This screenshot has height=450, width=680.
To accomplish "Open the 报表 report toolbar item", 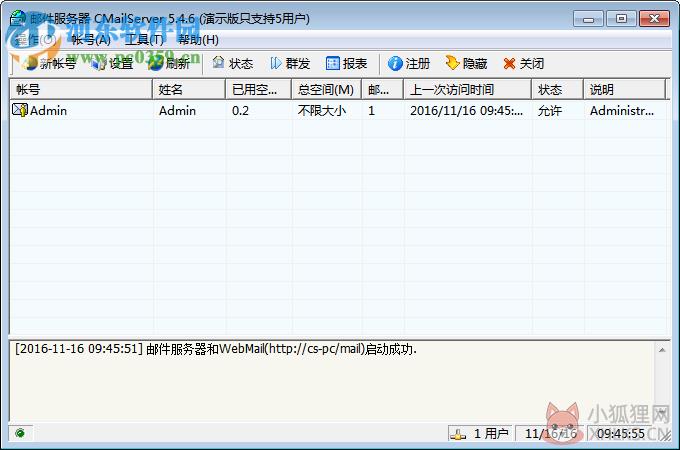I will (346, 64).
